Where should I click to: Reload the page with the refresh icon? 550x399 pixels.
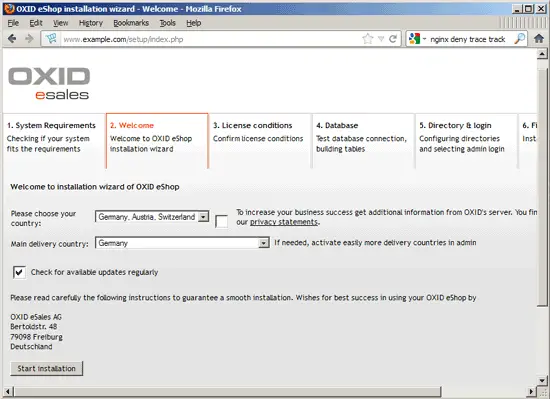click(393, 39)
